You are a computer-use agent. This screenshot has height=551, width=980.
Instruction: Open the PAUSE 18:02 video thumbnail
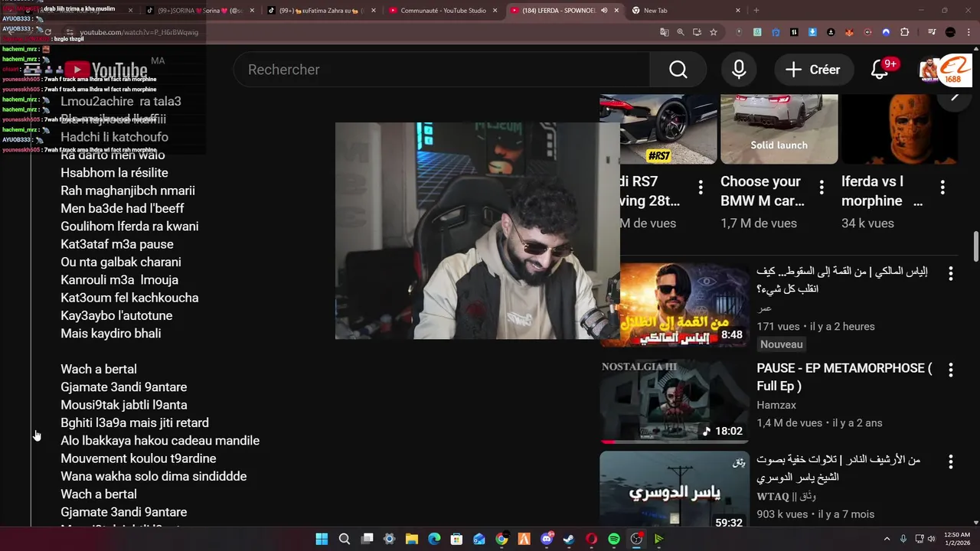click(675, 401)
